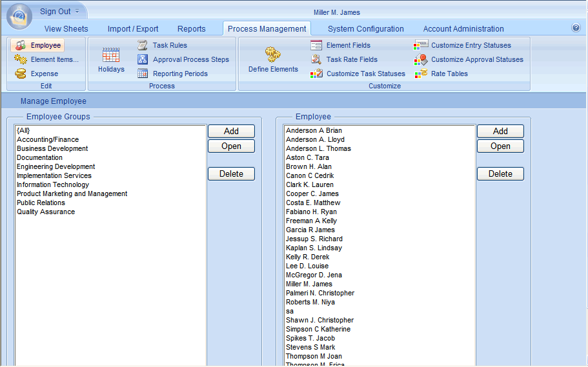
Task: Select employee Garcia R James
Action: point(310,230)
